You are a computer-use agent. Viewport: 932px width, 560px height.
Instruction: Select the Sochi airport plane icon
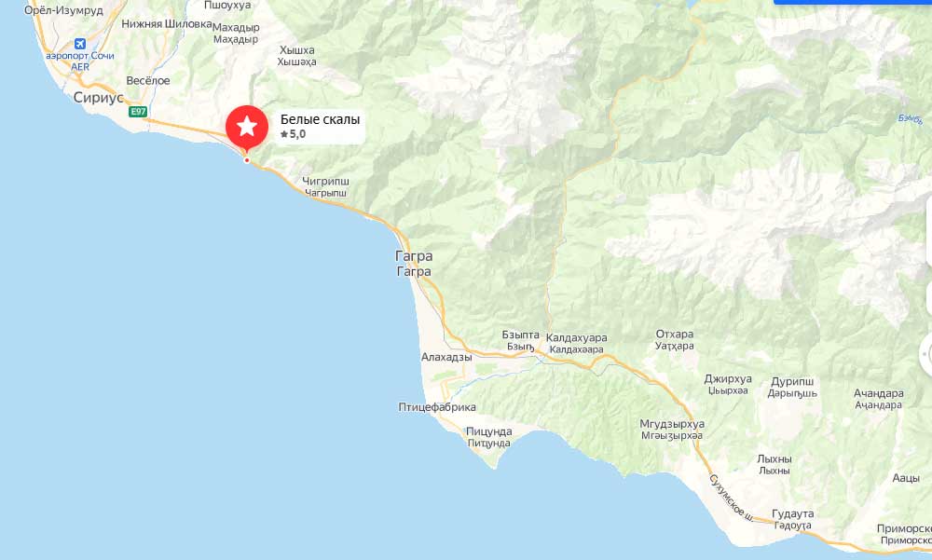point(79,44)
